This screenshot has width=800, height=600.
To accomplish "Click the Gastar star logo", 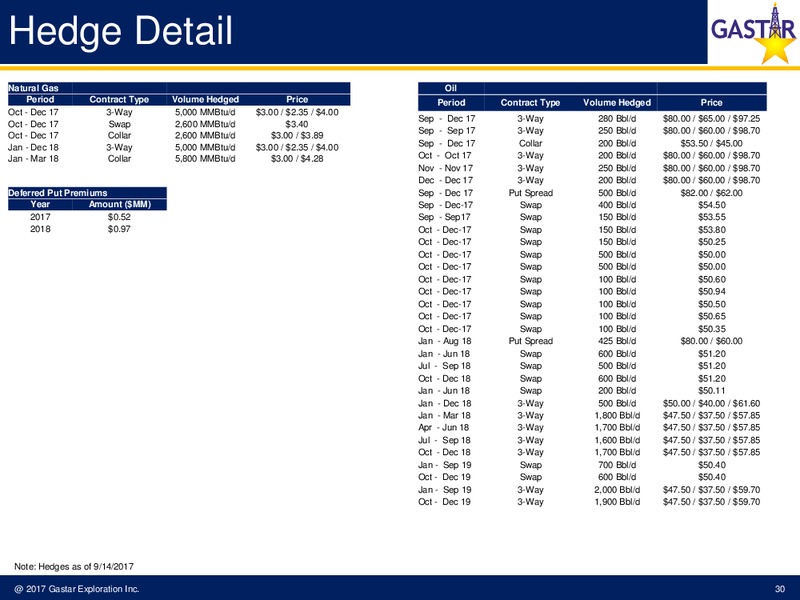I will tap(753, 32).
